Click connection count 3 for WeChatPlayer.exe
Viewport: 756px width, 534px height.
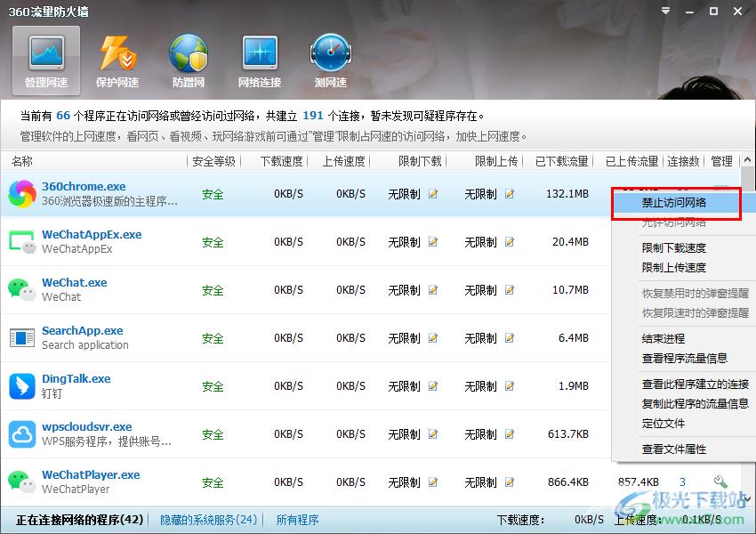tap(682, 481)
